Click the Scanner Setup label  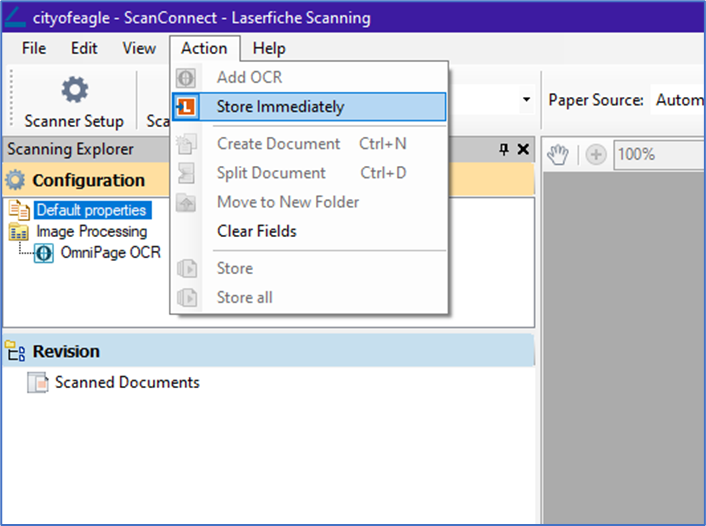[x=74, y=122]
